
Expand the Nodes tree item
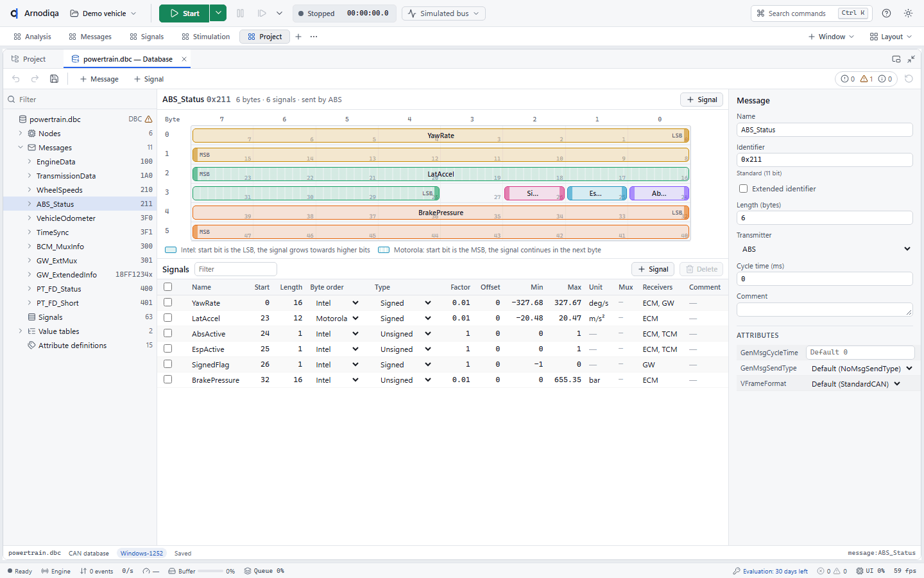(x=21, y=134)
